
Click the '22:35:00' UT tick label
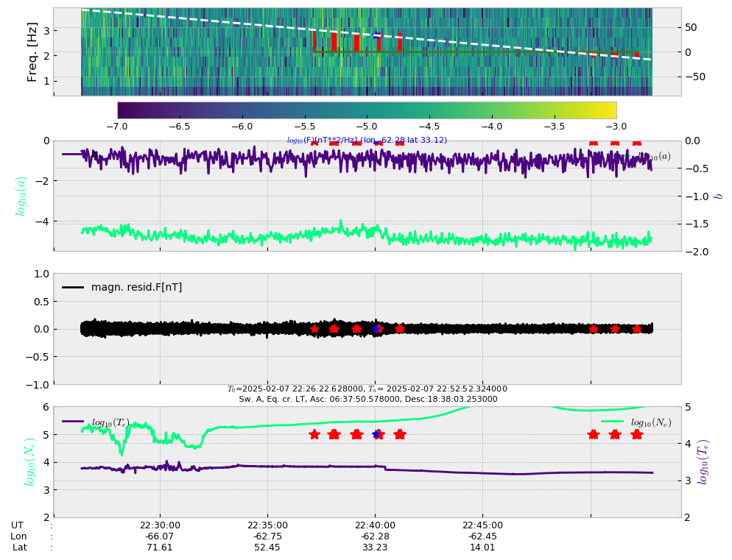pyautogui.click(x=267, y=525)
